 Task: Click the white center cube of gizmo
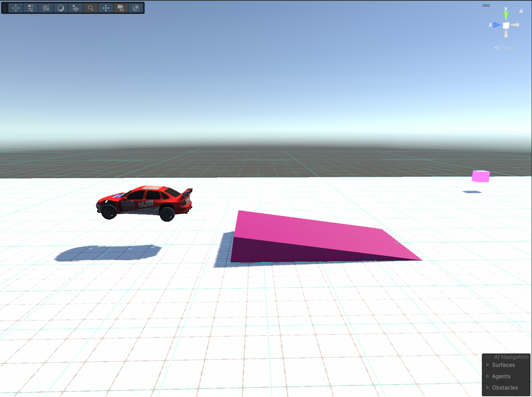pos(506,25)
